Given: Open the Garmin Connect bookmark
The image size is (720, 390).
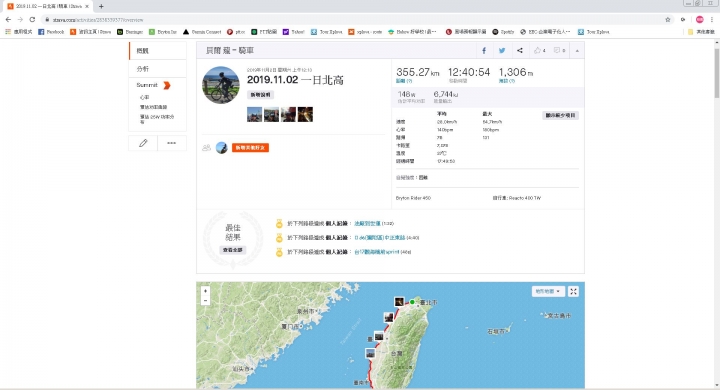Looking at the screenshot, I should click(202, 32).
